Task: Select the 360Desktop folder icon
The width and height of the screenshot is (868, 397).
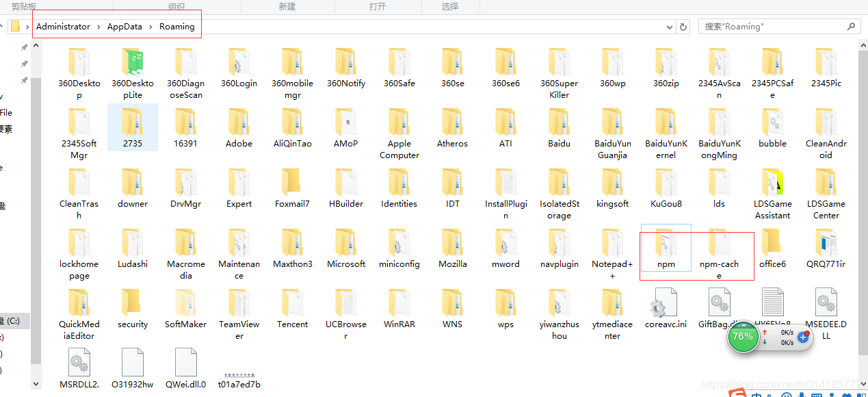Action: pyautogui.click(x=79, y=62)
